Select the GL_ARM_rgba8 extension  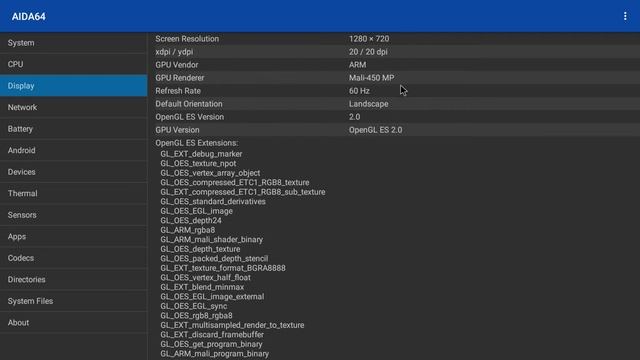pyautogui.click(x=187, y=230)
